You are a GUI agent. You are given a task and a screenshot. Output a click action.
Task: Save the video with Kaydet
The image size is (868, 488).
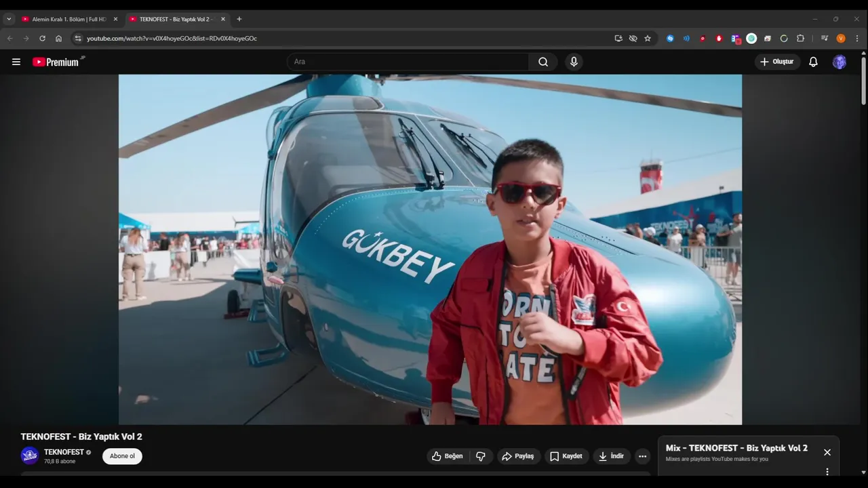(x=566, y=456)
